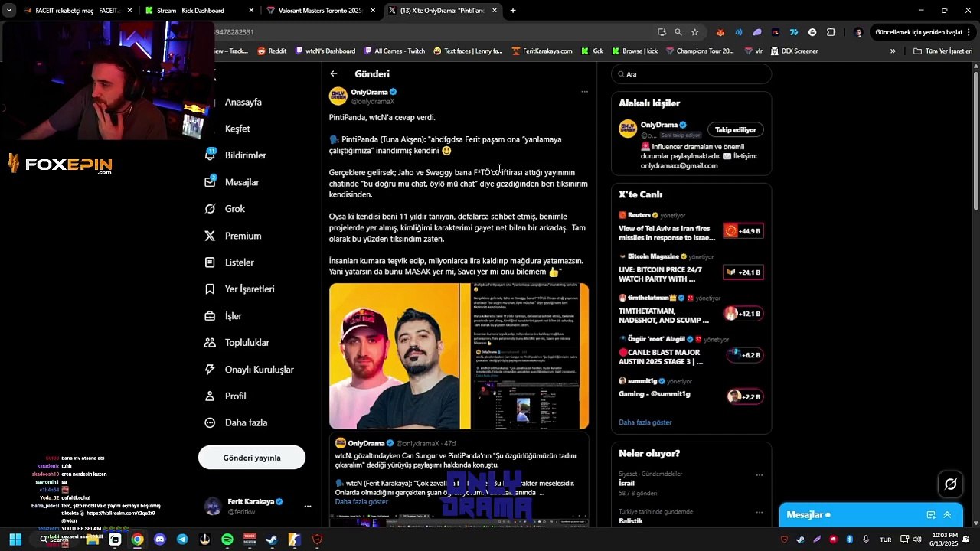The image size is (980, 551).
Task: Click the Takip ediliyor button for OnlyDrama
Action: (736, 130)
